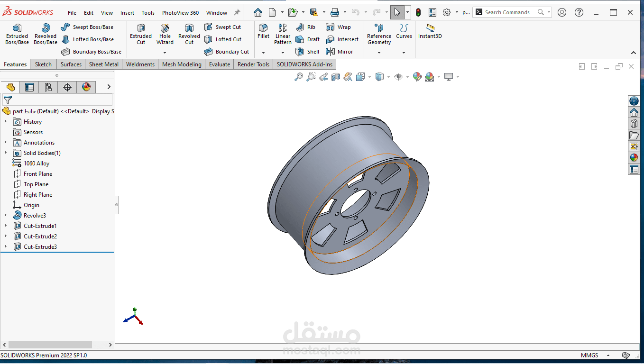Click the Section View icon
The height and width of the screenshot is (364, 644).
336,77
